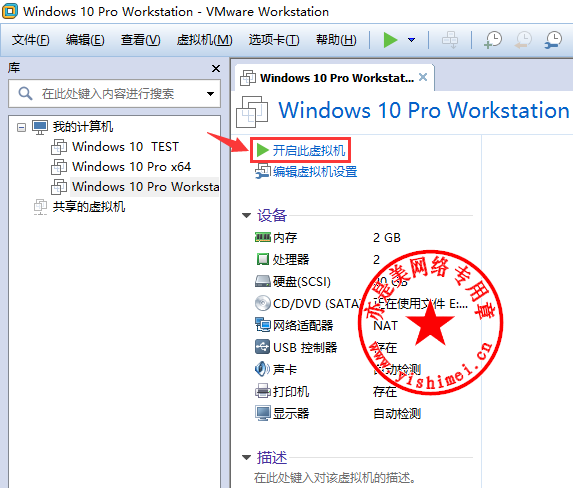Click the 网络适配器 device icon

pyautogui.click(x=262, y=325)
